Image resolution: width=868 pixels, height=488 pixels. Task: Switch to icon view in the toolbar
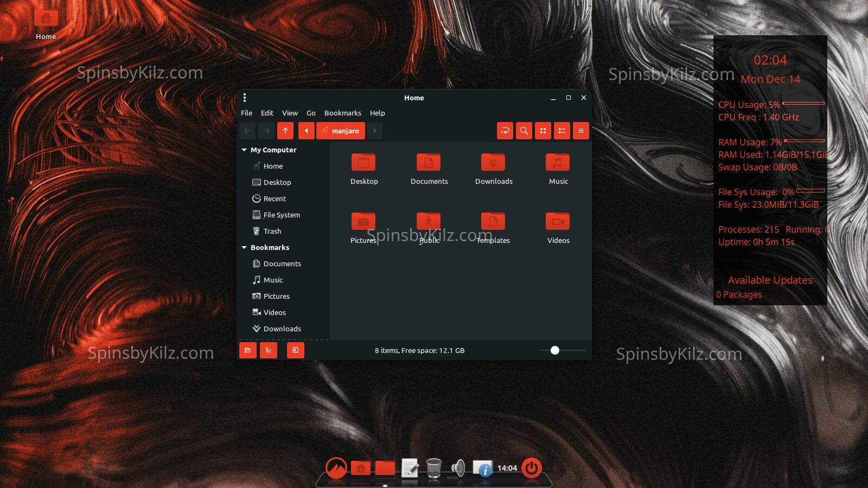coord(543,131)
